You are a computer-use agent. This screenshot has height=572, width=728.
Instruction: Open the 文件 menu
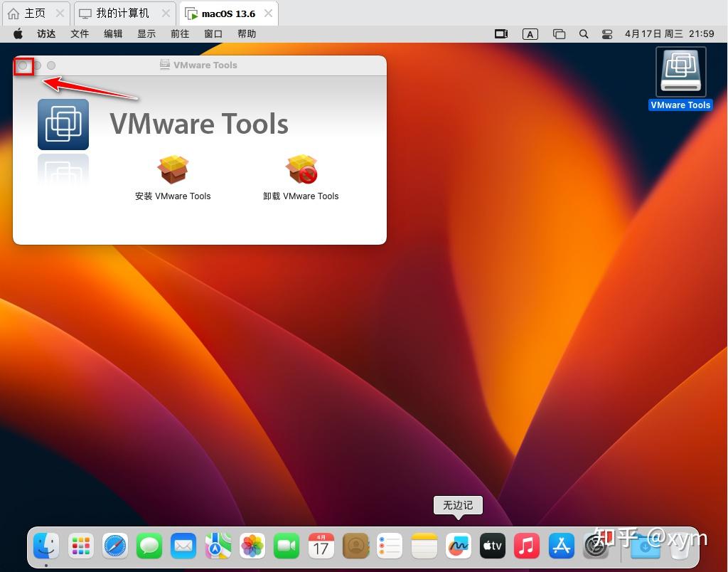click(x=80, y=34)
